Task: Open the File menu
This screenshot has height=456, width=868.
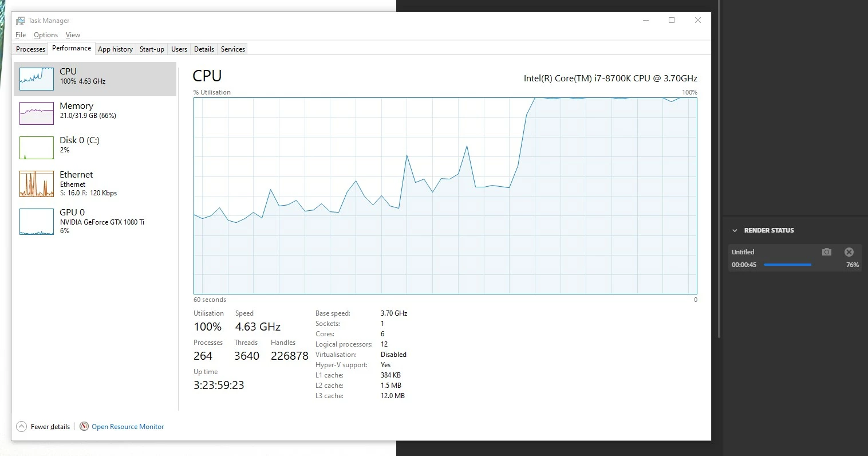Action: [x=21, y=35]
